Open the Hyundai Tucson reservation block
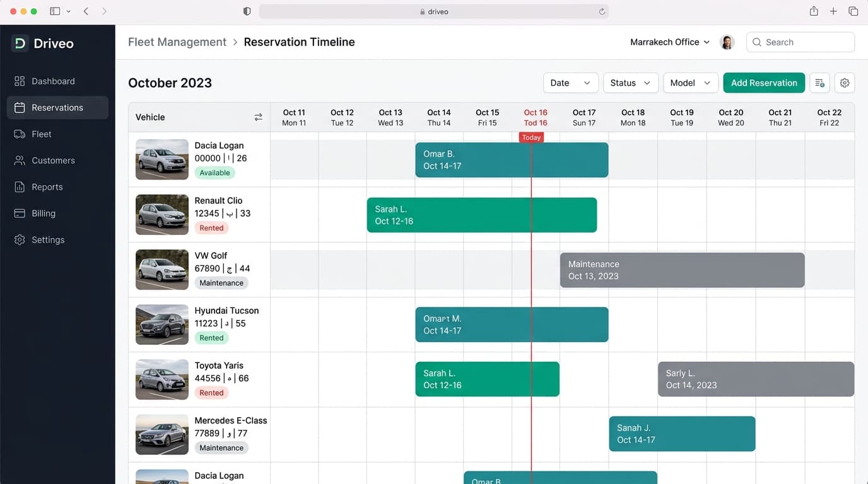This screenshot has width=868, height=484. 512,325
